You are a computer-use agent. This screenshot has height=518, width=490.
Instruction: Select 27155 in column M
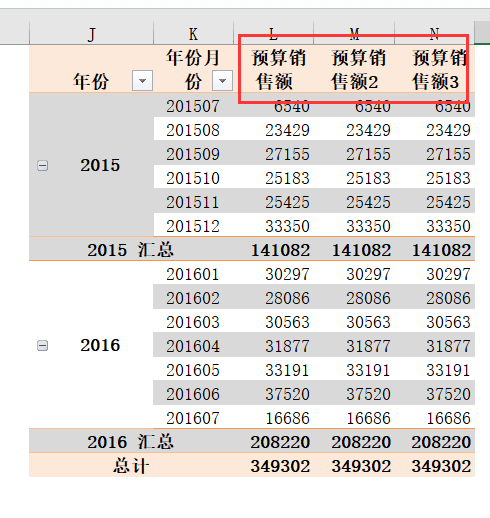[368, 154]
